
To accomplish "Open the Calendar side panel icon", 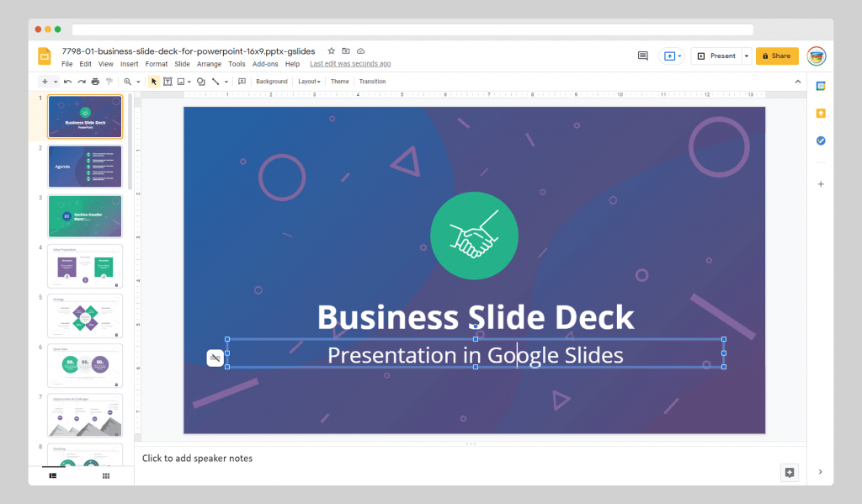I will pyautogui.click(x=820, y=86).
